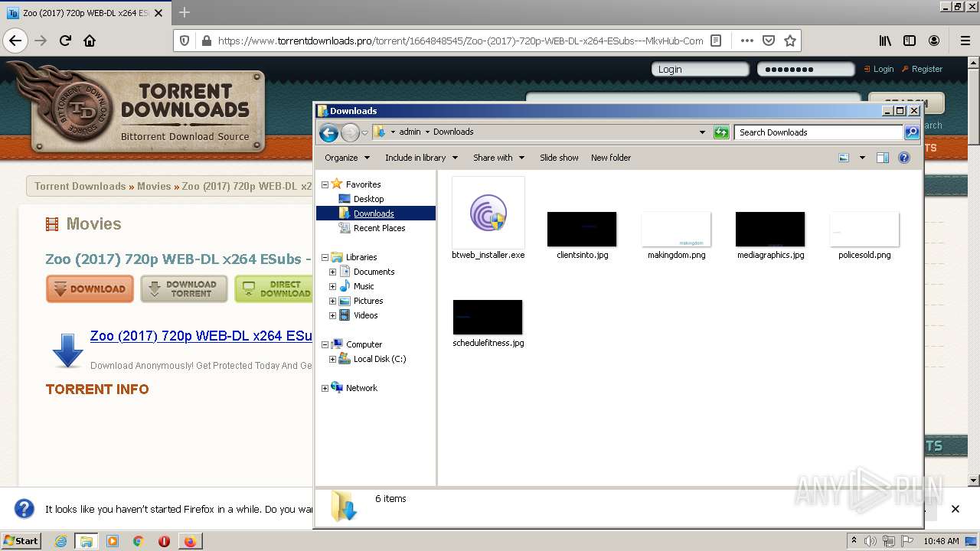This screenshot has width=980, height=551.
Task: Open Windows Start menu
Action: point(21,540)
